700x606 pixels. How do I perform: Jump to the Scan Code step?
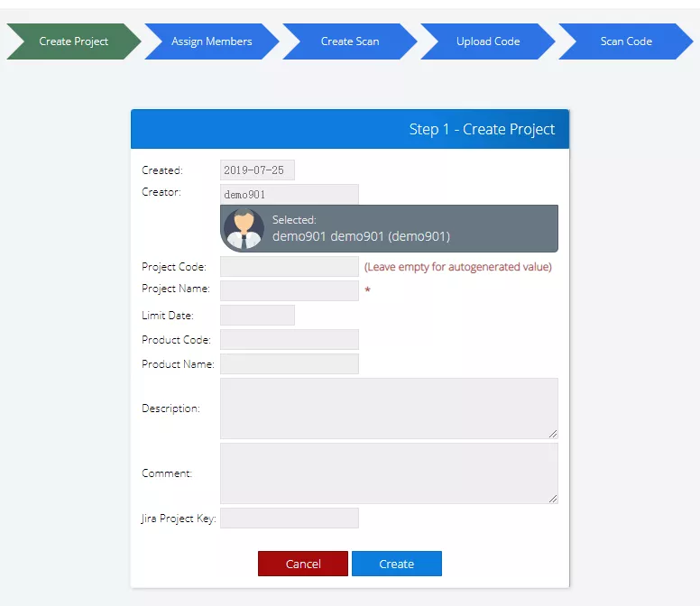pos(626,41)
